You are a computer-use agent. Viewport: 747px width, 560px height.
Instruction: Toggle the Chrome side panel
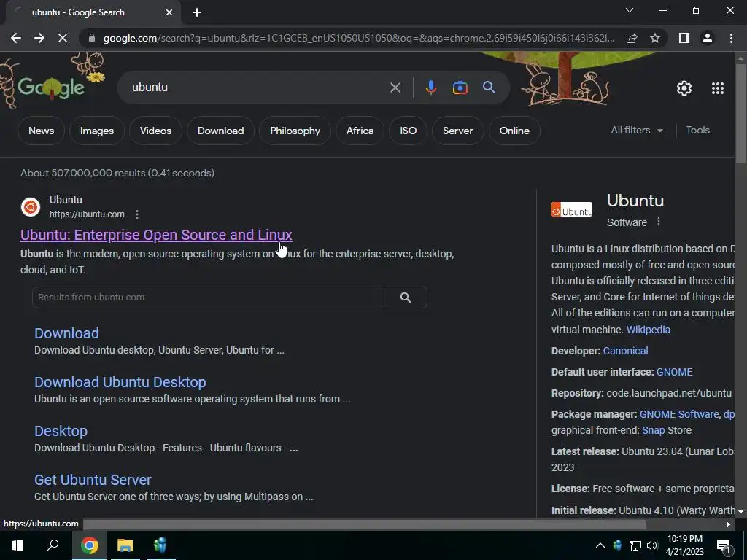coord(684,38)
